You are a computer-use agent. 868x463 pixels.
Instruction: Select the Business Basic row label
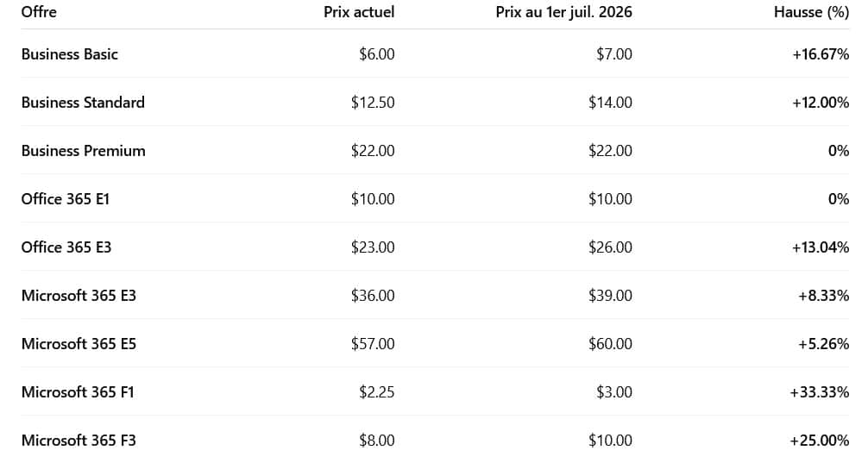pyautogui.click(x=69, y=53)
